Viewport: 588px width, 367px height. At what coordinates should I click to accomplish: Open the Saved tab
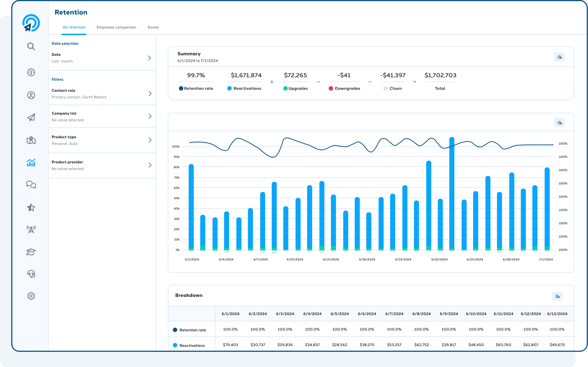153,27
